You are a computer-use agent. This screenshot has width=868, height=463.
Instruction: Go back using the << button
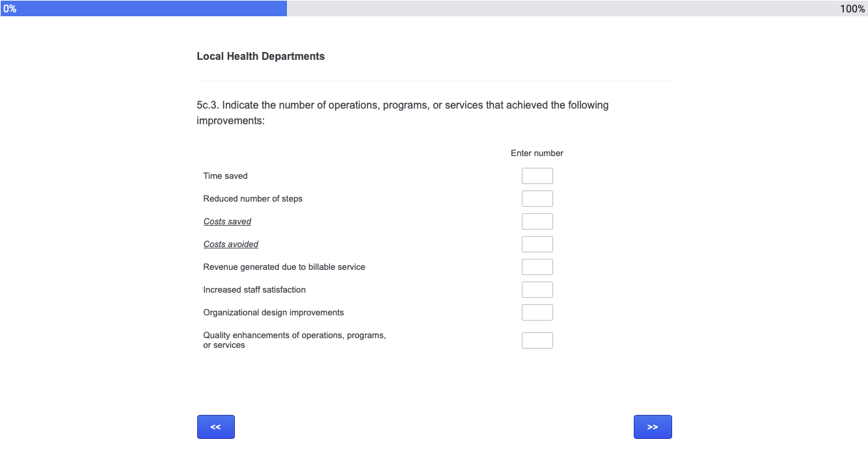point(216,427)
